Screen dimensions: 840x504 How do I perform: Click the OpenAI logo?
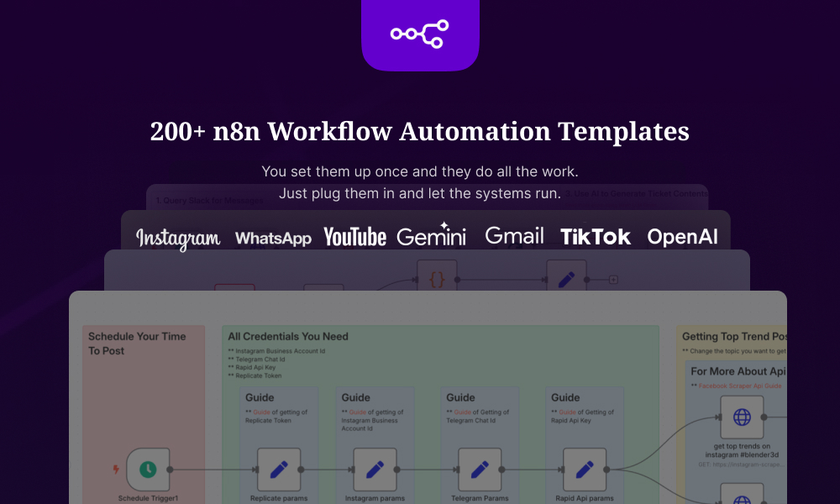[x=683, y=236]
